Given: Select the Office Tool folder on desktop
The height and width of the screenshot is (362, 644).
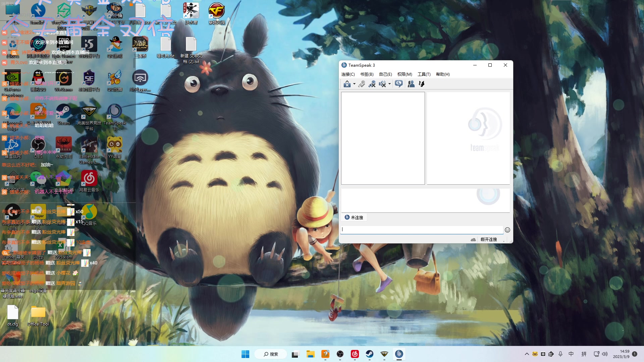Looking at the screenshot, I should [38, 315].
